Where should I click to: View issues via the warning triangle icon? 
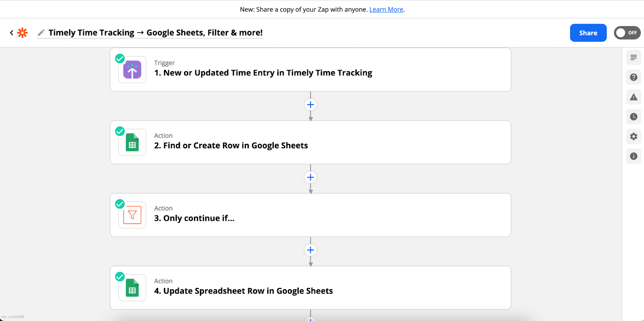633,97
